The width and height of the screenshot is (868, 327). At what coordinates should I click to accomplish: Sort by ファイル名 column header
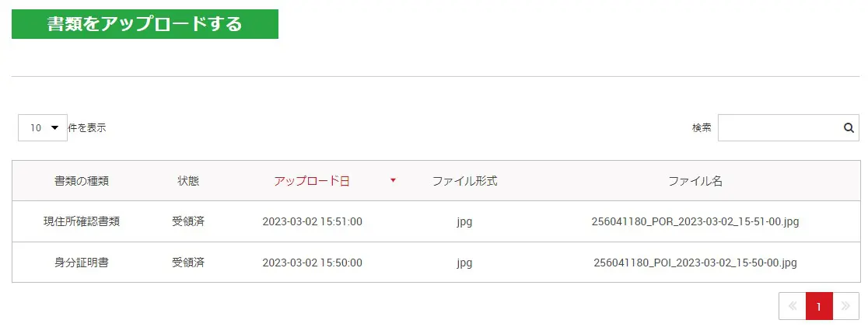(695, 181)
